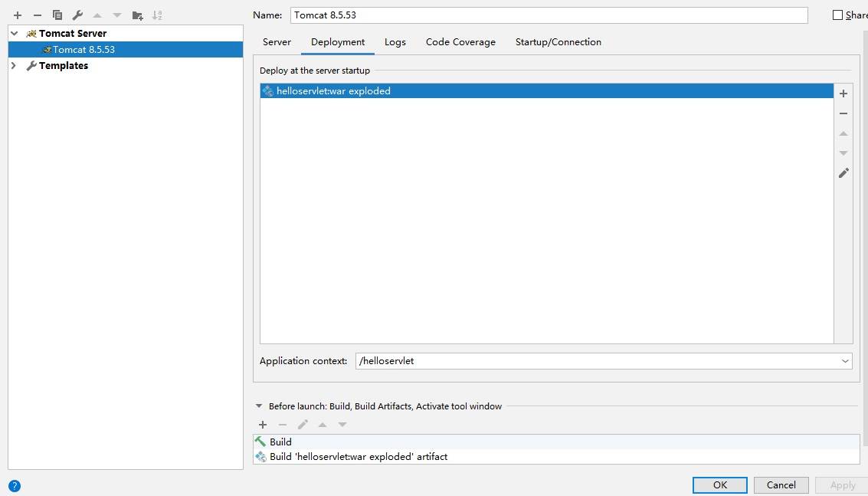Viewport: 868px width, 496px height.
Task: Open the Application context dropdown
Action: click(x=845, y=361)
